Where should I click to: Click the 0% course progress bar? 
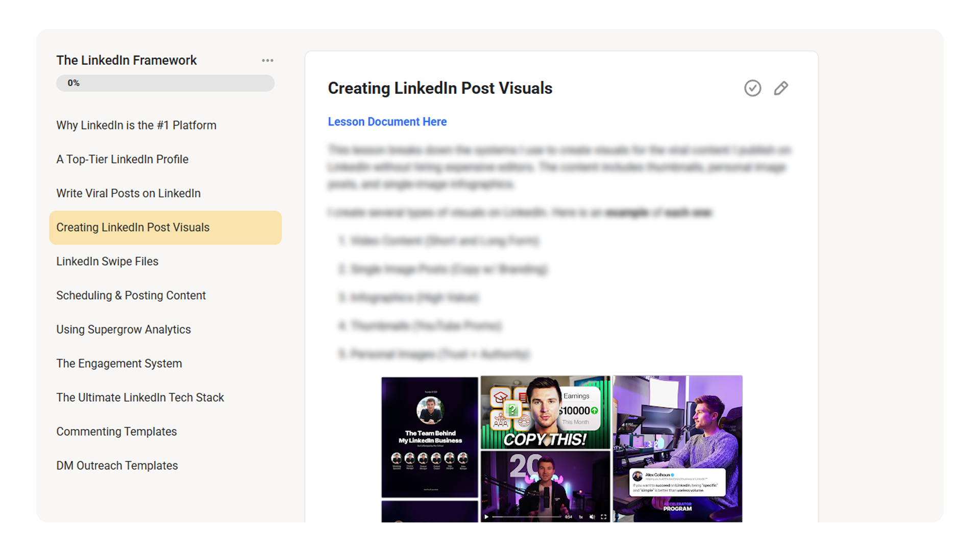click(165, 83)
